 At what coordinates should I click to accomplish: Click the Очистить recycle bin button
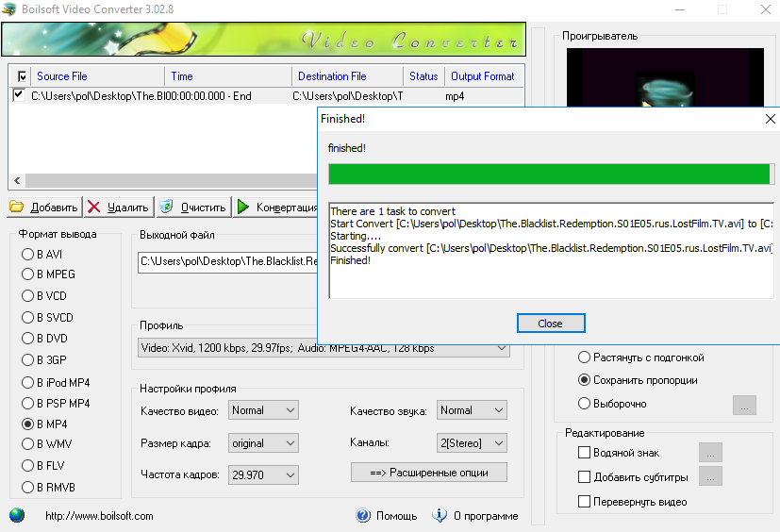pyautogui.click(x=194, y=207)
